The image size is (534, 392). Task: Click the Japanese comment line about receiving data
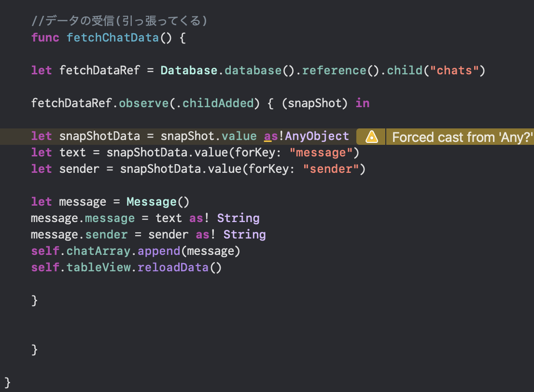click(x=119, y=21)
